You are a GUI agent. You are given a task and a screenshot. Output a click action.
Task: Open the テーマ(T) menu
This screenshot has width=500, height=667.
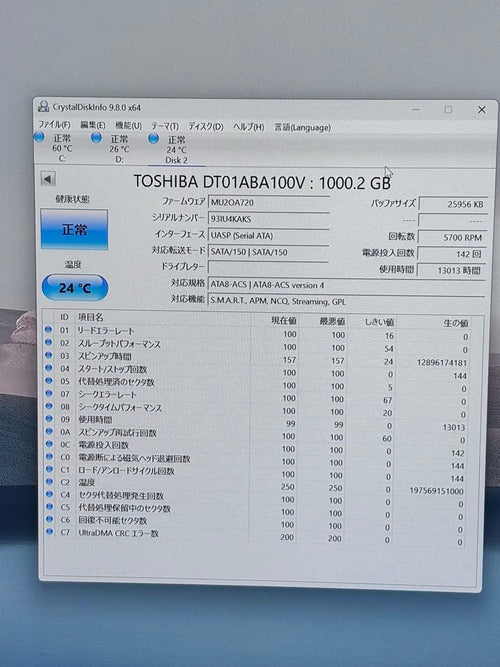pyautogui.click(x=165, y=126)
